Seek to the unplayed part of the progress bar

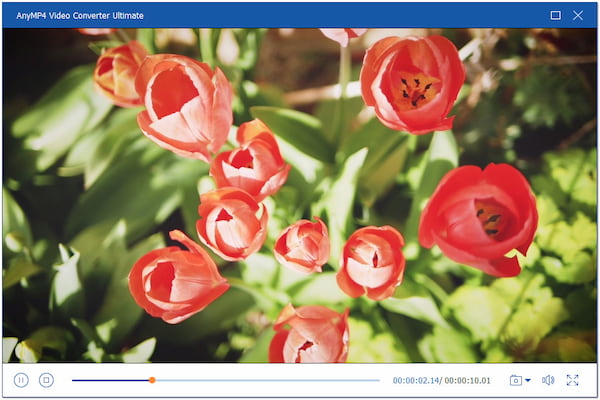pos(270,380)
